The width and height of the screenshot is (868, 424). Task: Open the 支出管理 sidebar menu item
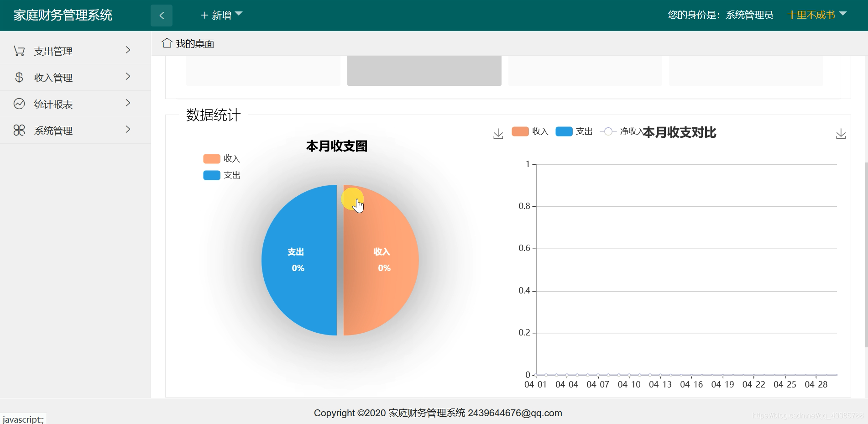pos(75,51)
